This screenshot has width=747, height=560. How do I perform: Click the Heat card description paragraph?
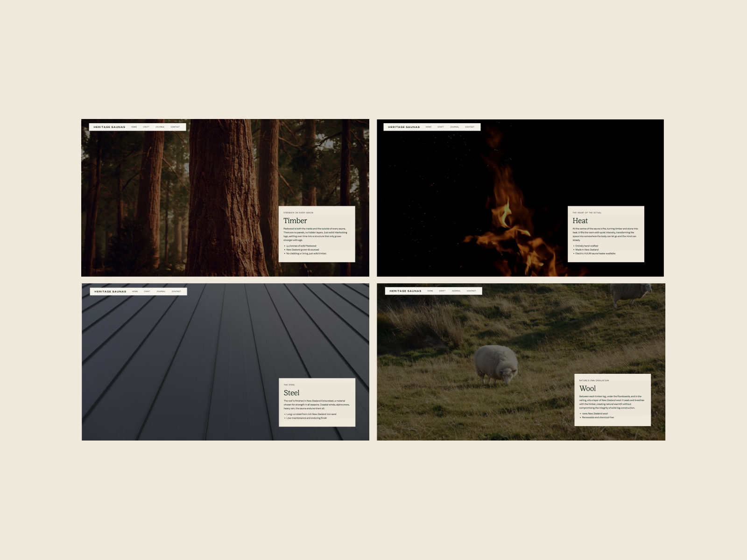coord(605,234)
